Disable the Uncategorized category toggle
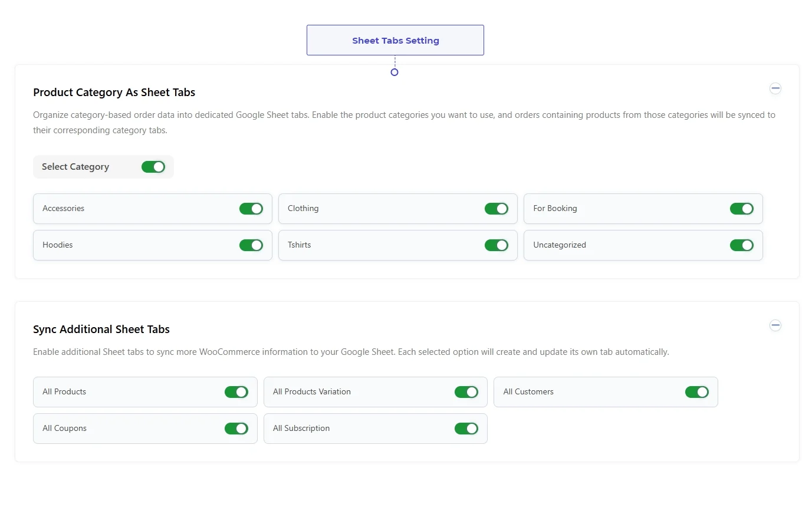Screen dimensions: 812x527 [742, 245]
